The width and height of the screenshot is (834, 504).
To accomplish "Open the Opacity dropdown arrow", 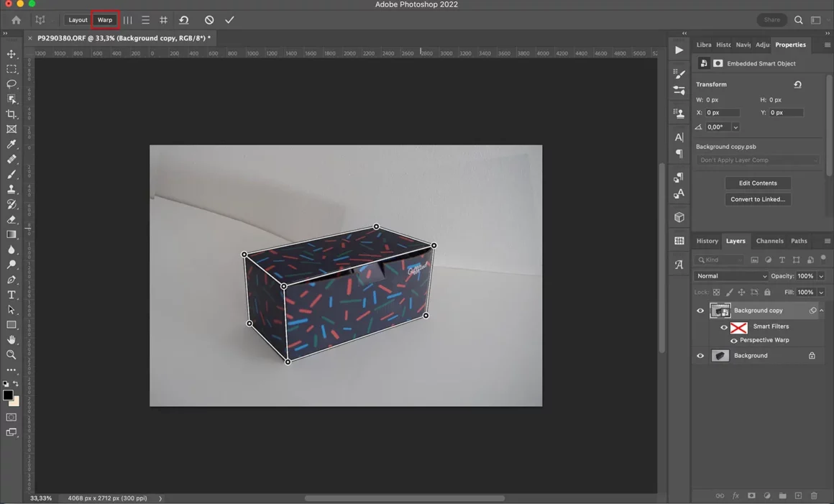I will pyautogui.click(x=821, y=276).
